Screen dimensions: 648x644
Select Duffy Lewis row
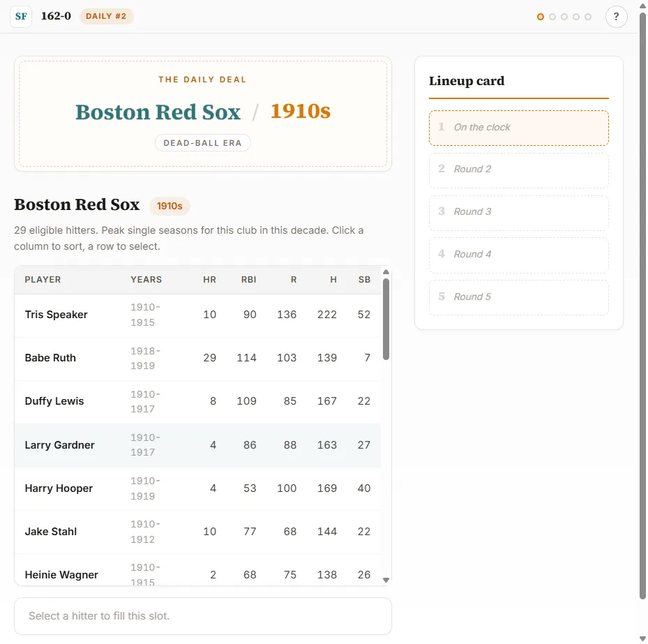point(197,402)
